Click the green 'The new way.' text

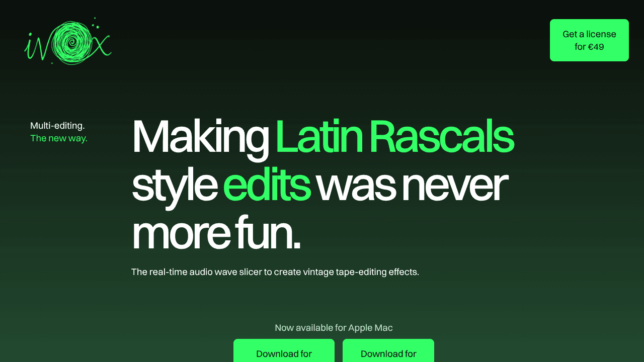coord(59,138)
